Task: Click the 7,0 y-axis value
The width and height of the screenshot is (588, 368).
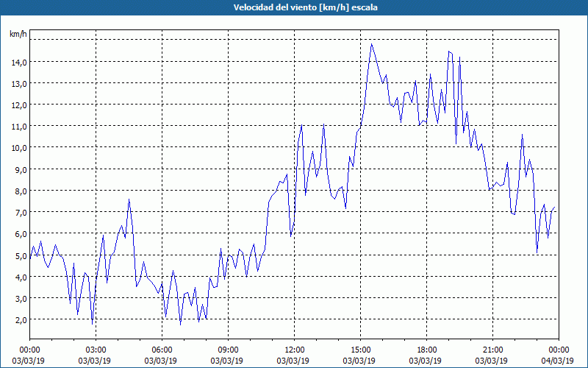Action: tap(21, 213)
